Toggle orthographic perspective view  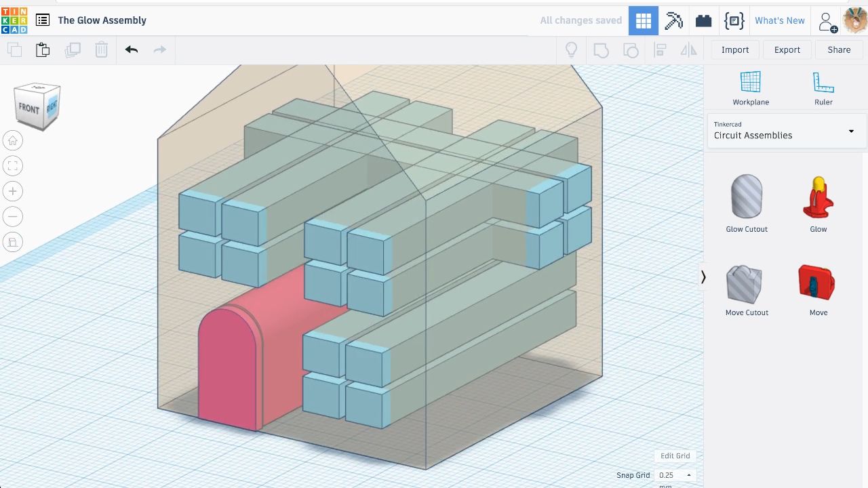(x=13, y=242)
